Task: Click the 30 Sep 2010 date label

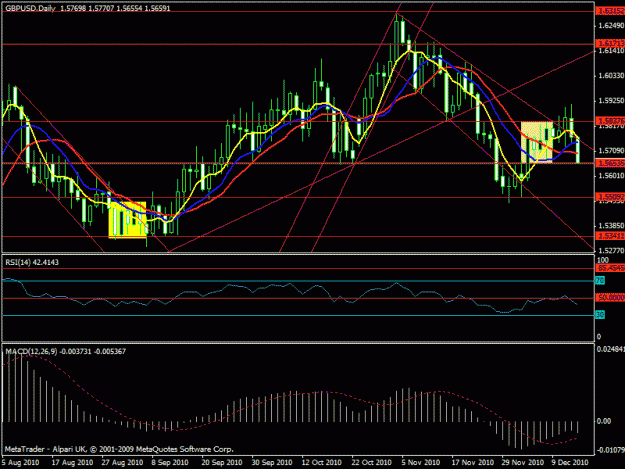Action: [271, 462]
